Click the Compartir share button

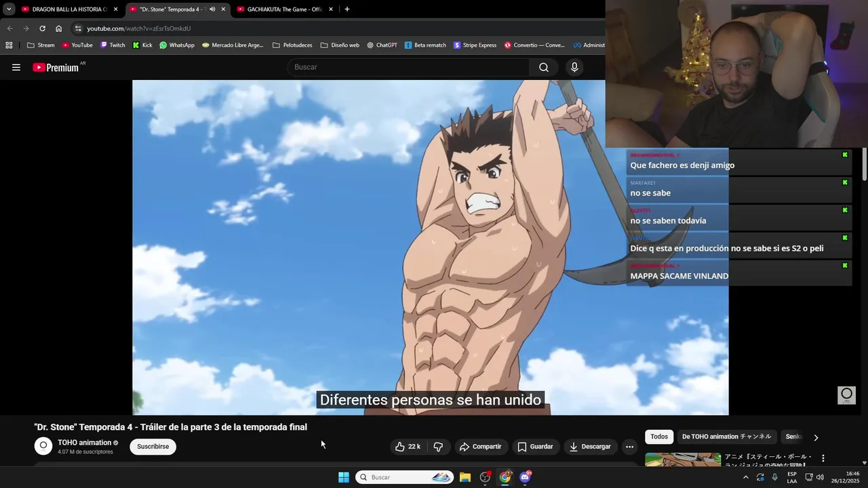click(x=480, y=447)
